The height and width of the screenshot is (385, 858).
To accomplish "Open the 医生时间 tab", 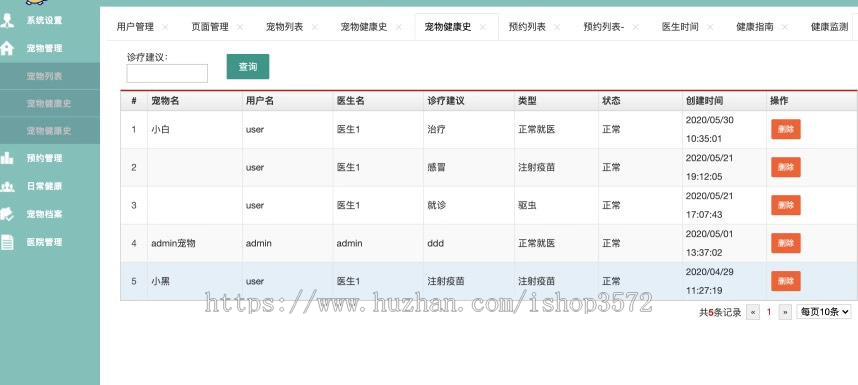I will point(680,27).
